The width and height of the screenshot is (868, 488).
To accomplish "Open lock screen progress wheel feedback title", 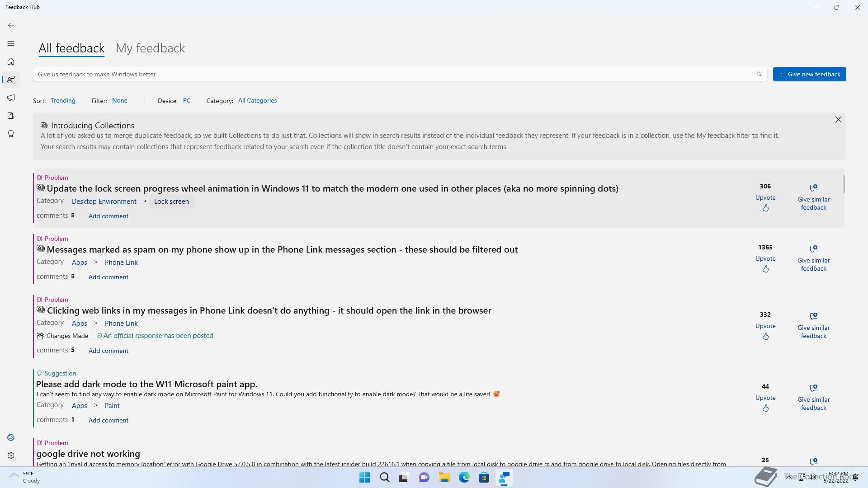I will click(x=332, y=188).
